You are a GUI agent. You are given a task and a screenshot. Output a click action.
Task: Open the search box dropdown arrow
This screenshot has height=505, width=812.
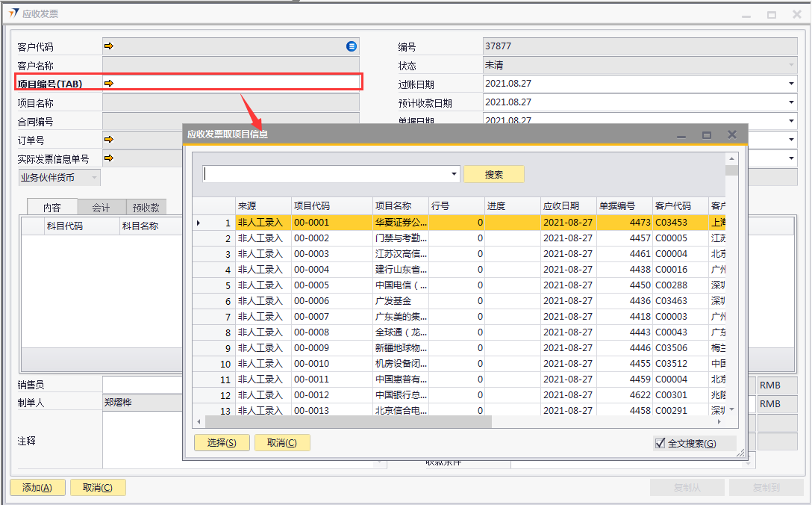455,174
